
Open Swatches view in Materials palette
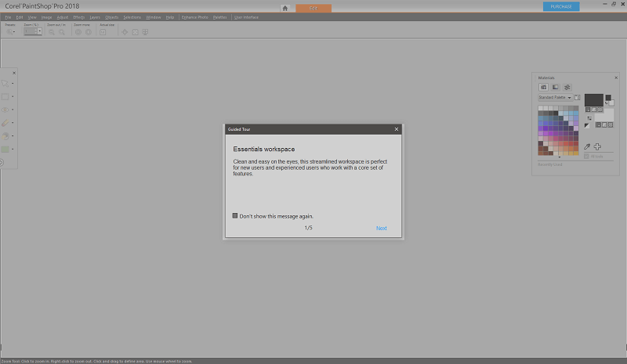pyautogui.click(x=543, y=87)
